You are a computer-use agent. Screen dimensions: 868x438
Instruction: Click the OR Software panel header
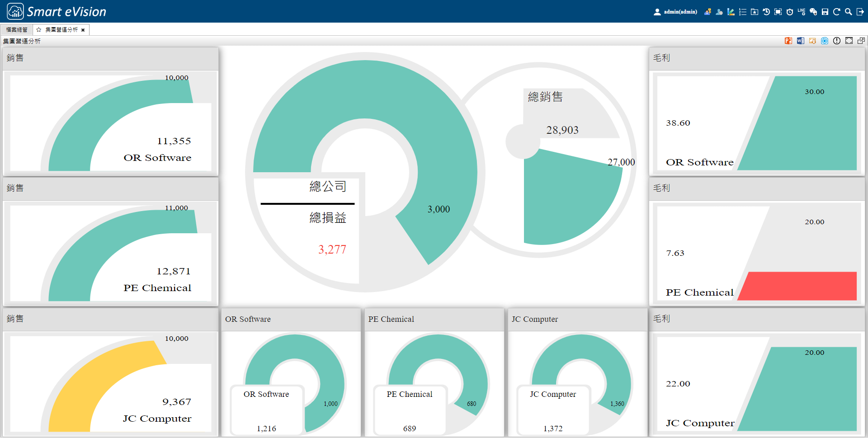(291, 319)
